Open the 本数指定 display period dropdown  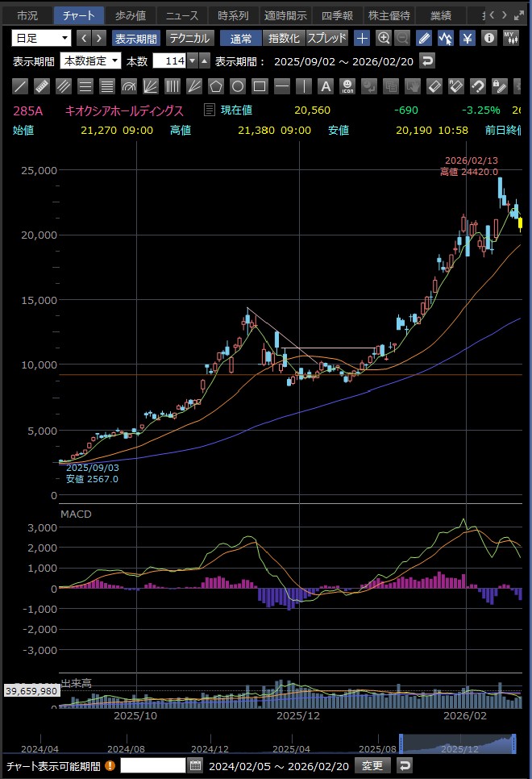tap(90, 60)
